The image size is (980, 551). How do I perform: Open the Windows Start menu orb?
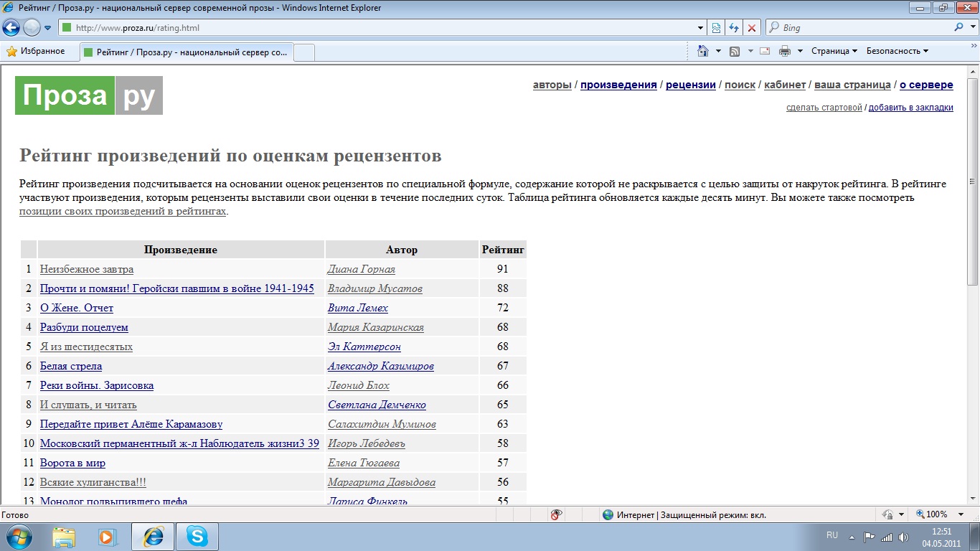[18, 536]
